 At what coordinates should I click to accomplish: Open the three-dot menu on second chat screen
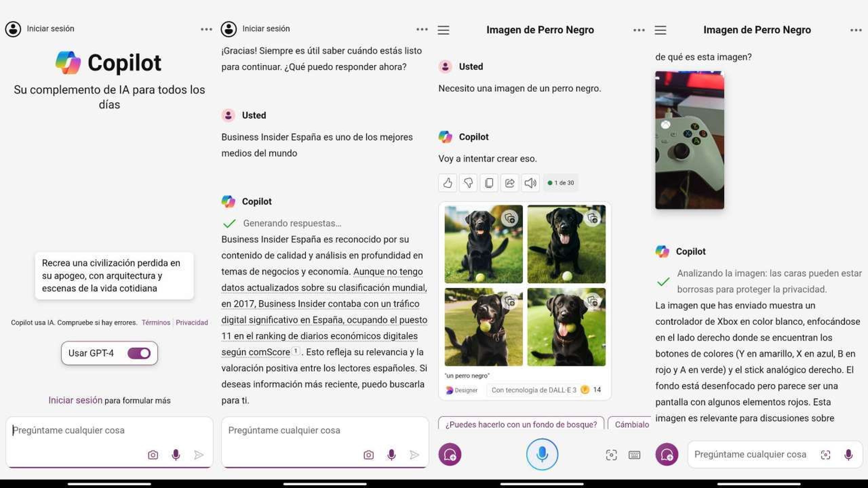[422, 30]
